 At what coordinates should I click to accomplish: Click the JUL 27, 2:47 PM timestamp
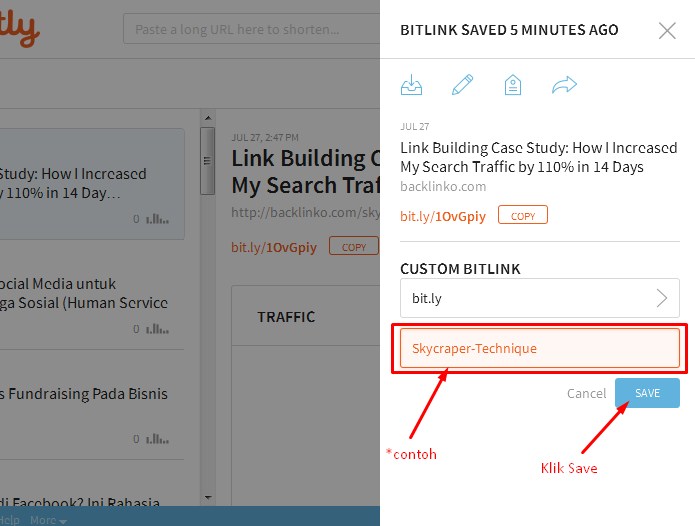(265, 137)
